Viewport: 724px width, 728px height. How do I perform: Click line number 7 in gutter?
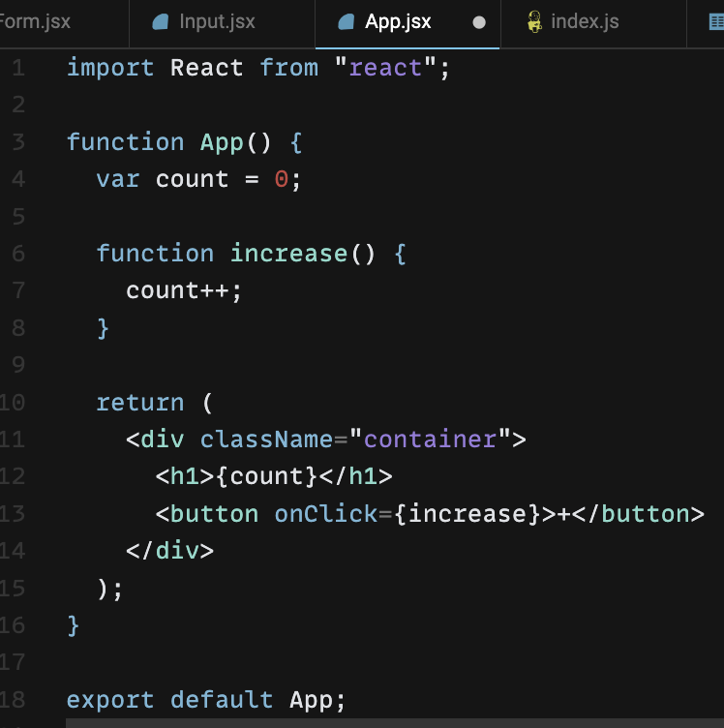tap(18, 290)
